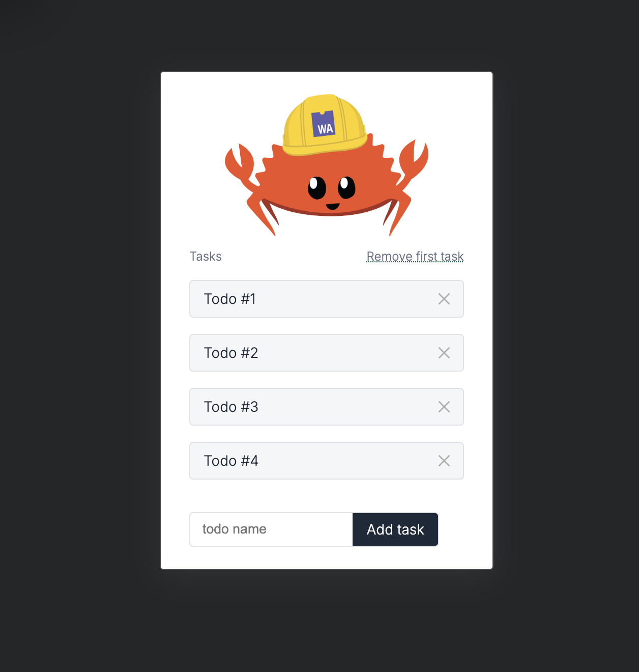This screenshot has width=639, height=672.
Task: Click the crab mascot's left eye
Action: (x=317, y=188)
